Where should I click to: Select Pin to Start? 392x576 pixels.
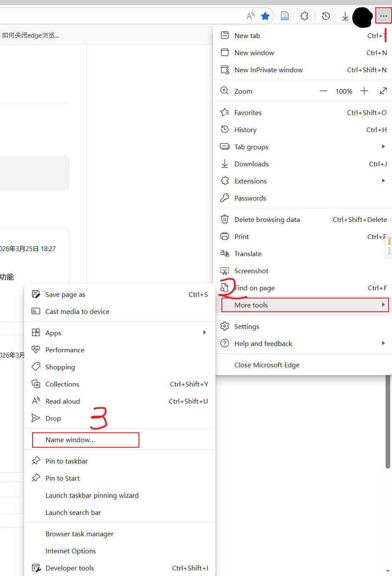pos(120,478)
